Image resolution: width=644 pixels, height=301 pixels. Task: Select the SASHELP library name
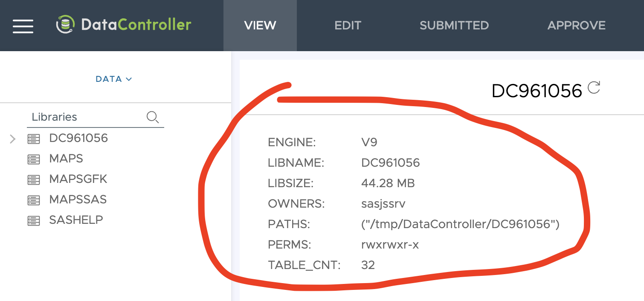(x=76, y=220)
